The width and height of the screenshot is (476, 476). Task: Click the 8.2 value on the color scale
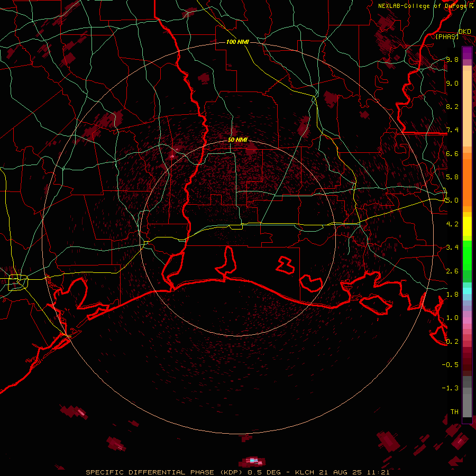pos(452,106)
